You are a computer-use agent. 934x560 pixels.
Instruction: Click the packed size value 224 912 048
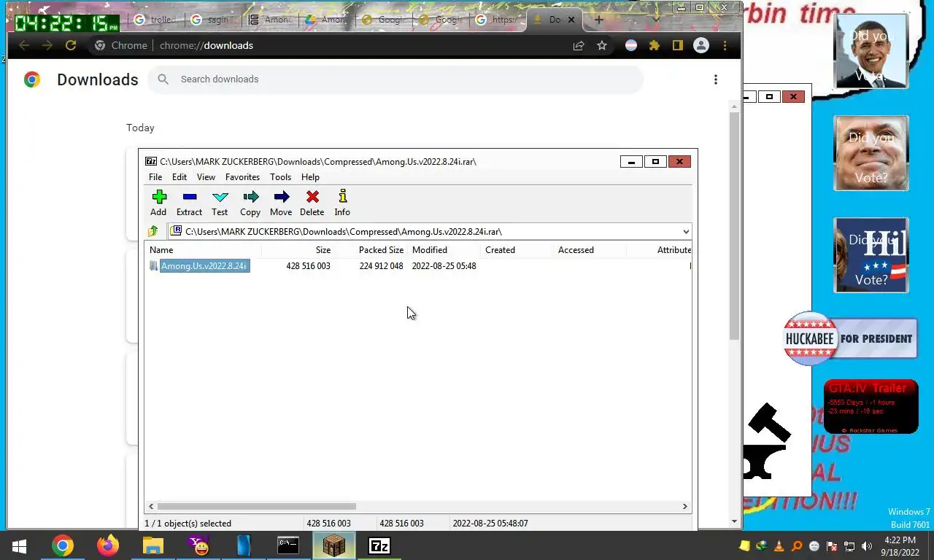381,266
